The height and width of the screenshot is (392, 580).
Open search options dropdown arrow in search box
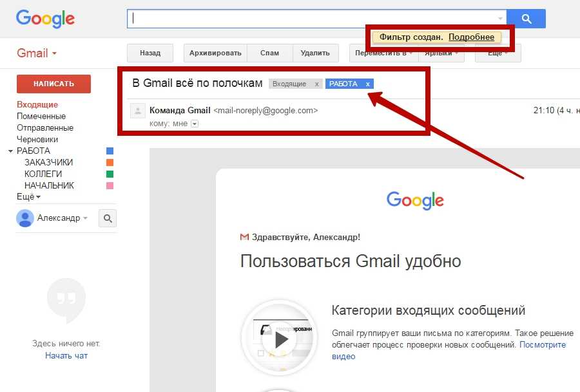click(499, 19)
